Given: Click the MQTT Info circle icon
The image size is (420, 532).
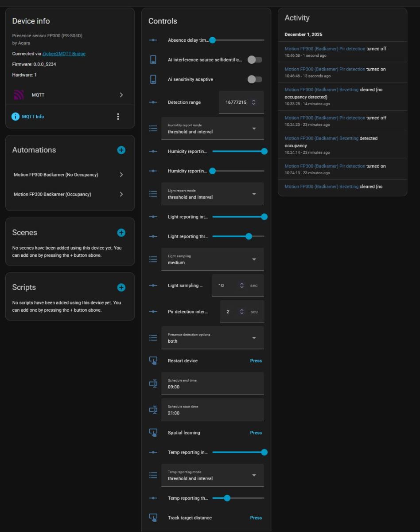Looking at the screenshot, I should click(x=16, y=117).
